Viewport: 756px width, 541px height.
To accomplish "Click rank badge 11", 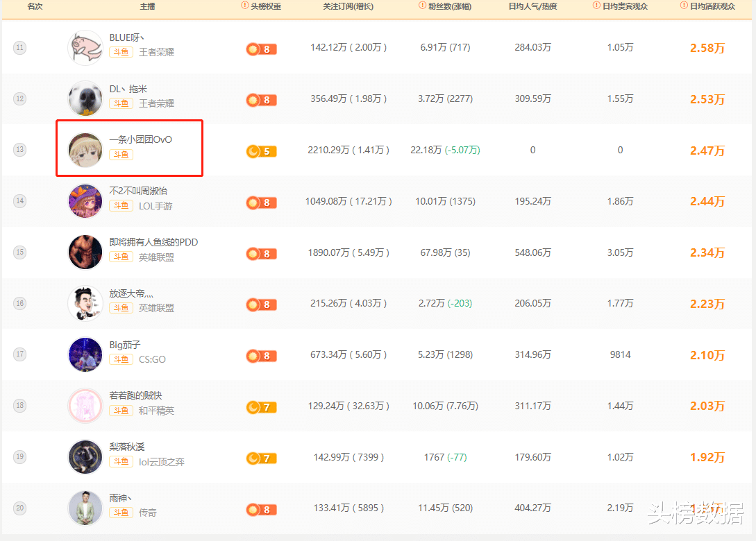I will (19, 48).
